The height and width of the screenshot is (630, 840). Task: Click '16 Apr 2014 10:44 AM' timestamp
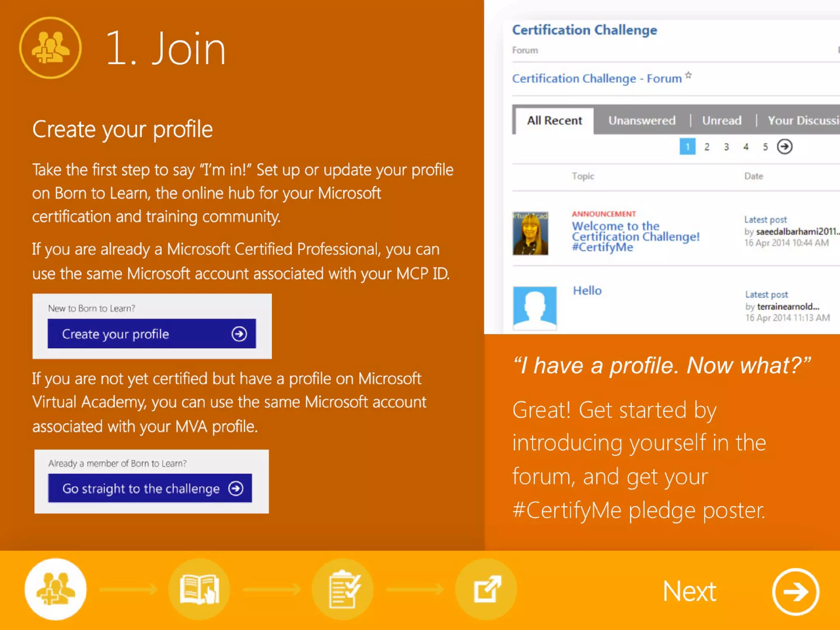tap(786, 243)
